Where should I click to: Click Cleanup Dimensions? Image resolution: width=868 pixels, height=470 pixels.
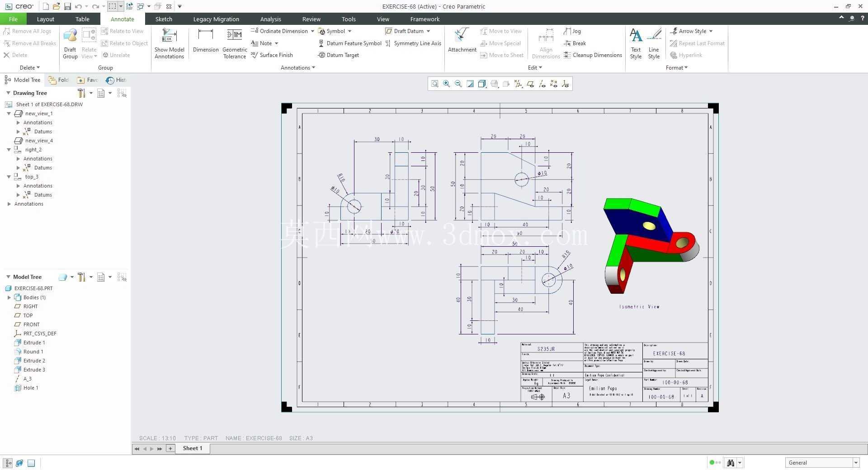593,55
